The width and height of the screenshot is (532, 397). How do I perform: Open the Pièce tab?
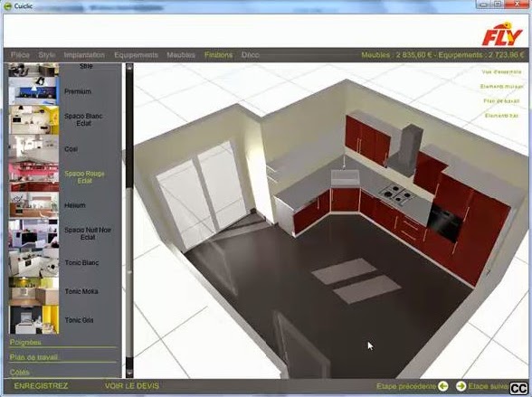coord(20,55)
